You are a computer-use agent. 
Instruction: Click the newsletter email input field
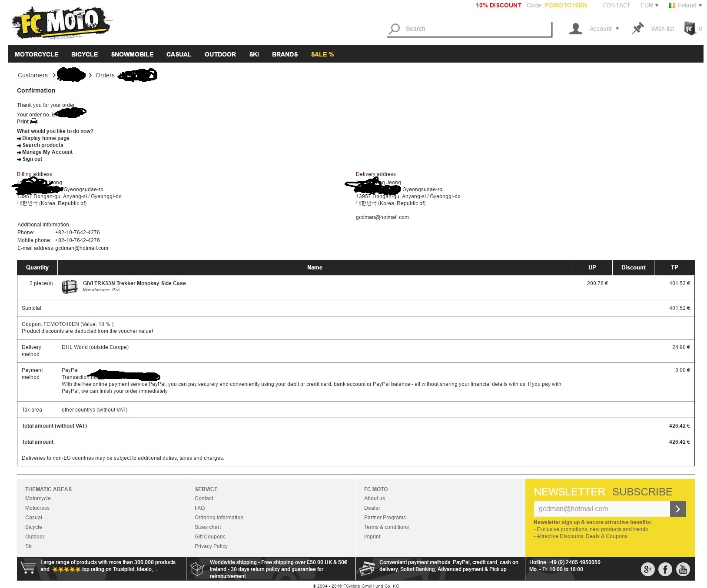point(601,509)
